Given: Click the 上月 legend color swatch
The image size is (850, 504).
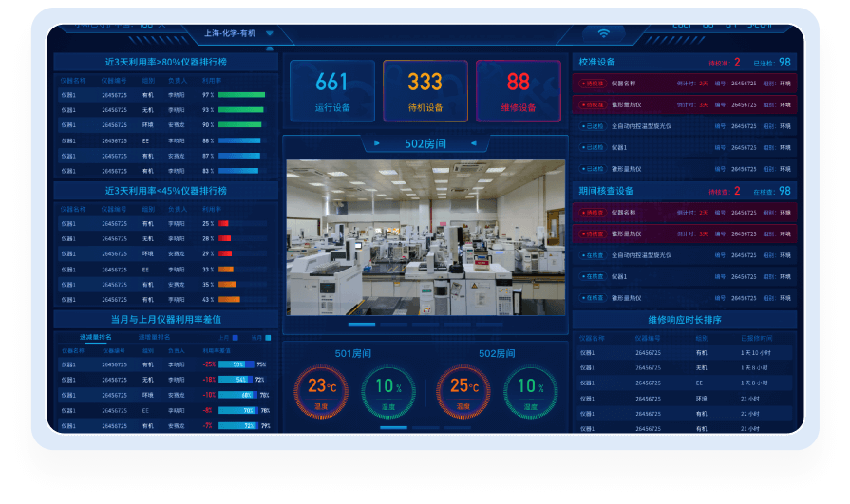Looking at the screenshot, I should coord(236,338).
